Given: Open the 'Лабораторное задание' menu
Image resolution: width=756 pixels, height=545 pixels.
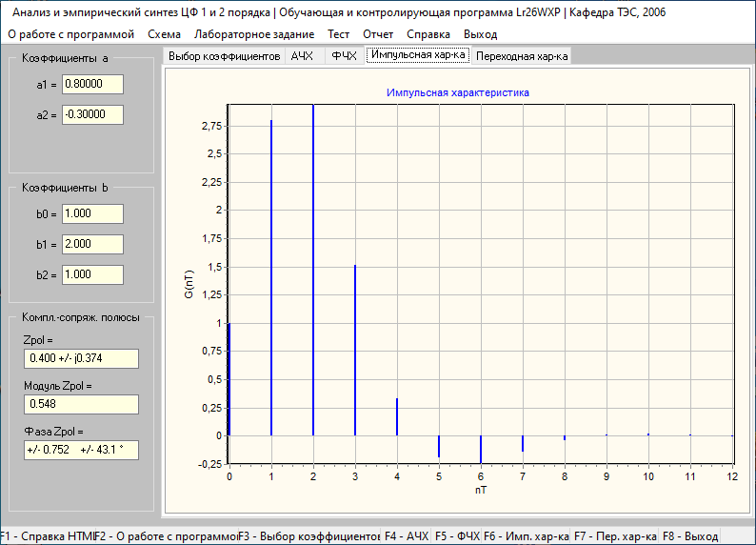Looking at the screenshot, I should click(254, 34).
